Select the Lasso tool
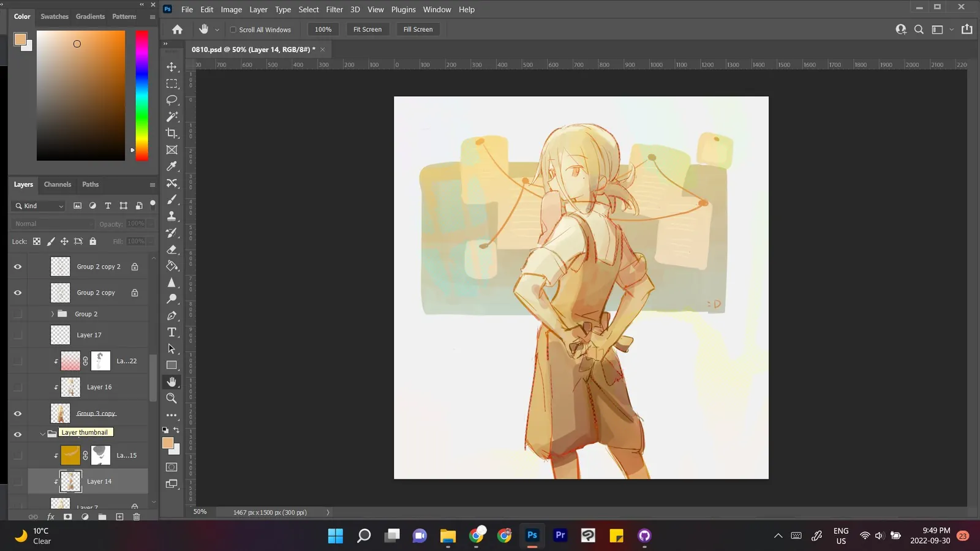This screenshot has height=551, width=980. click(171, 100)
